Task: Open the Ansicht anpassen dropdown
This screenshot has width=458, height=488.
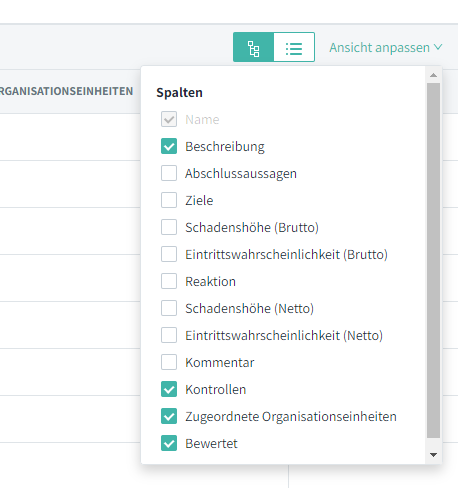Action: 386,48
